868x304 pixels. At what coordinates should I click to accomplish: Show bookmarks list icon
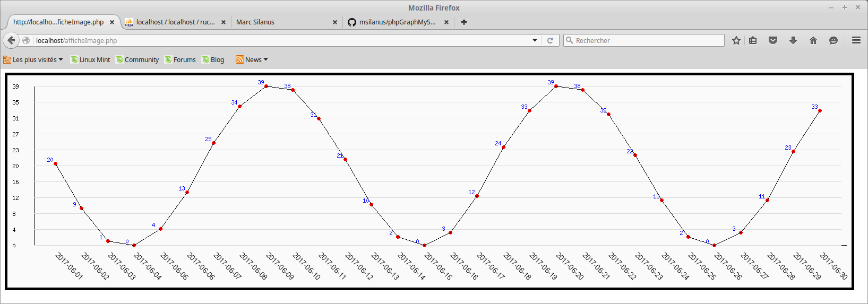[753, 40]
